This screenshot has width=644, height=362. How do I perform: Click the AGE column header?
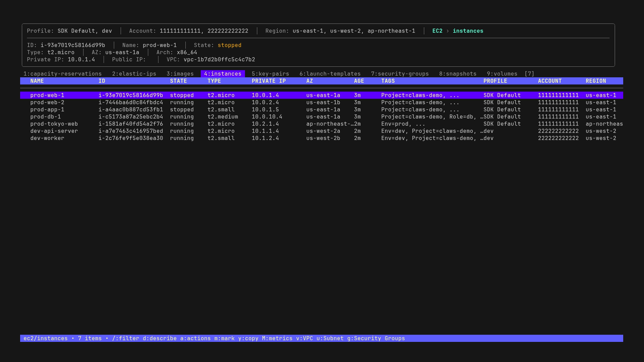tap(359, 81)
